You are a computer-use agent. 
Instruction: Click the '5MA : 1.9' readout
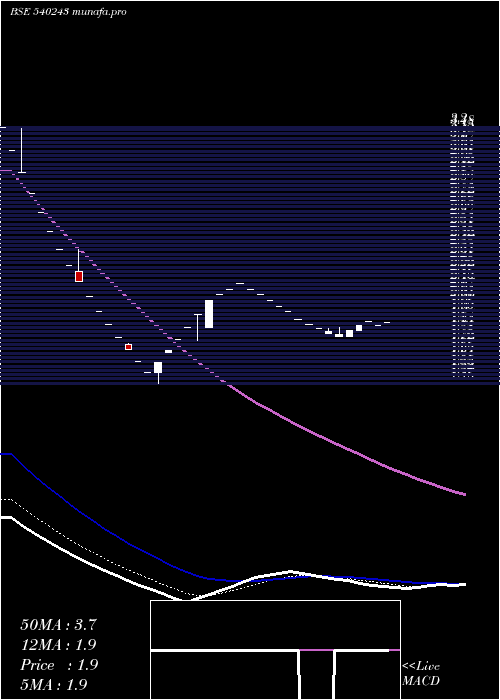[x=54, y=684]
